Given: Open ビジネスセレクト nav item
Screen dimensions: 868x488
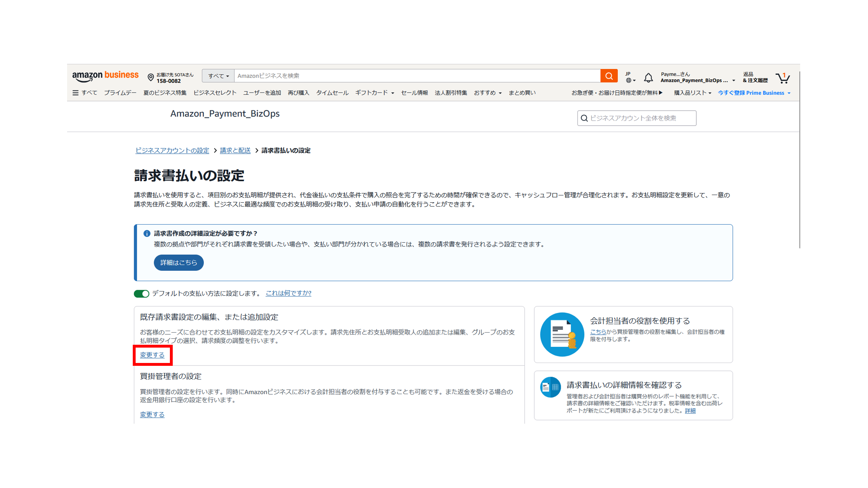Looking at the screenshot, I should coord(215,93).
